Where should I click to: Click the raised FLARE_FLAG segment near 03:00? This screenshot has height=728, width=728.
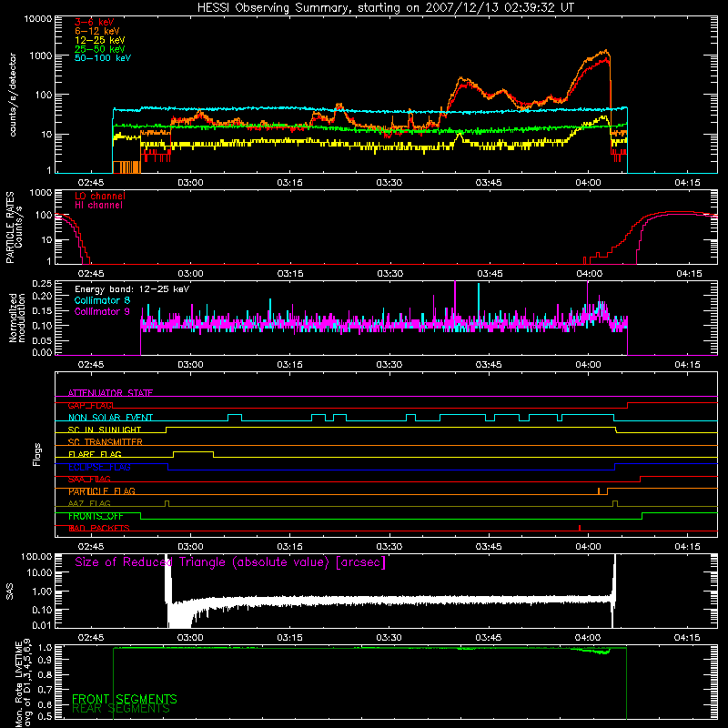(x=193, y=451)
